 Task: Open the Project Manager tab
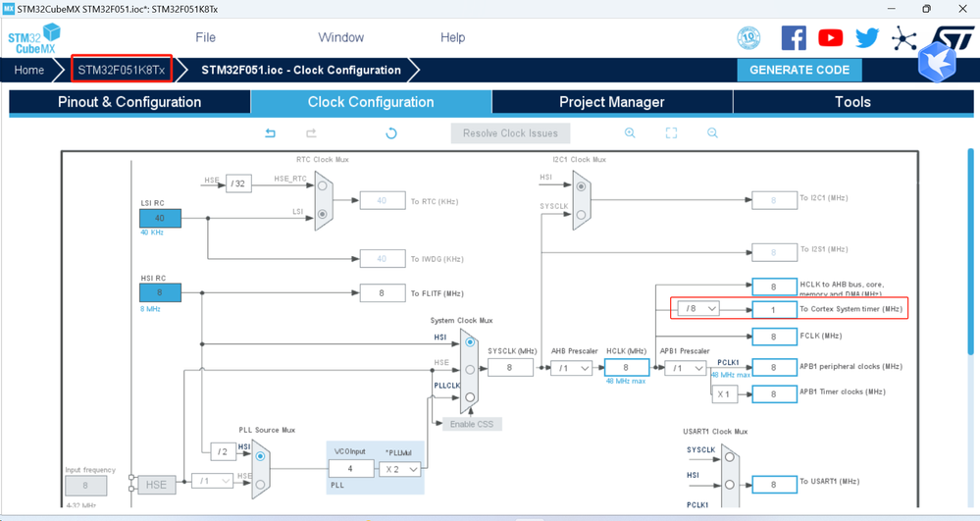pos(612,102)
